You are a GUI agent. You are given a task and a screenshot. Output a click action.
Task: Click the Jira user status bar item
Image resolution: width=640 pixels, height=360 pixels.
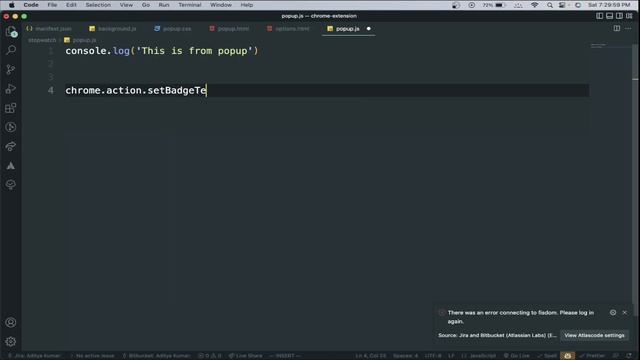34,356
